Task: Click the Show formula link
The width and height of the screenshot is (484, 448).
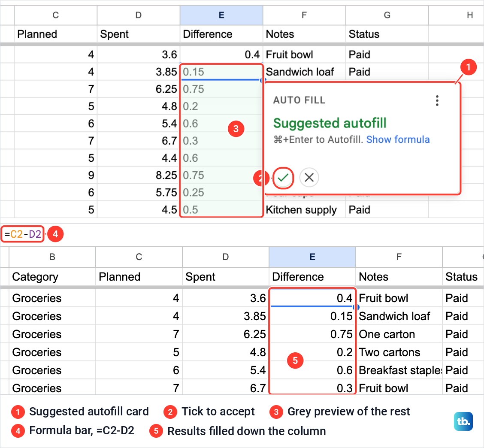Action: 398,139
